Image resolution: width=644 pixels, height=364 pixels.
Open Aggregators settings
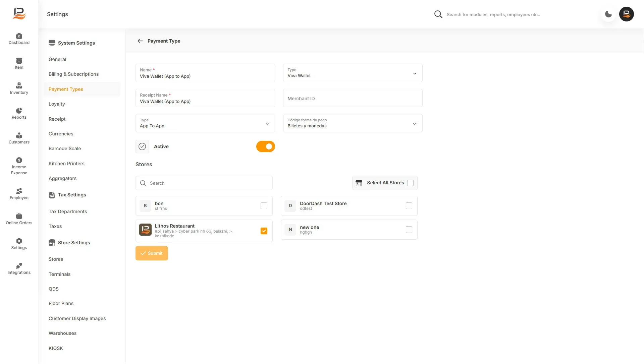pos(62,178)
